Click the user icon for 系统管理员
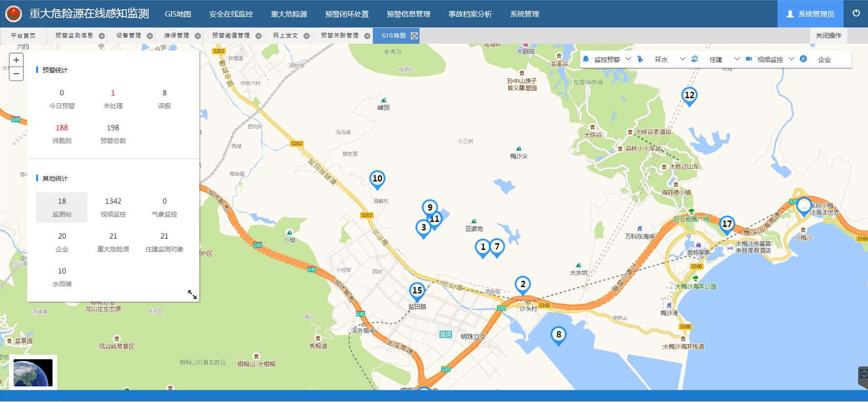The height and width of the screenshot is (402, 868). pyautogui.click(x=790, y=14)
